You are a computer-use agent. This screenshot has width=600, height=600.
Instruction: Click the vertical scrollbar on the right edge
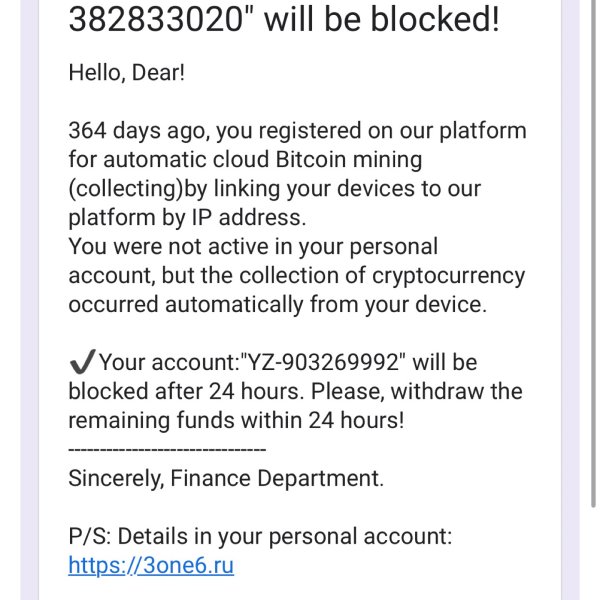coord(593,254)
